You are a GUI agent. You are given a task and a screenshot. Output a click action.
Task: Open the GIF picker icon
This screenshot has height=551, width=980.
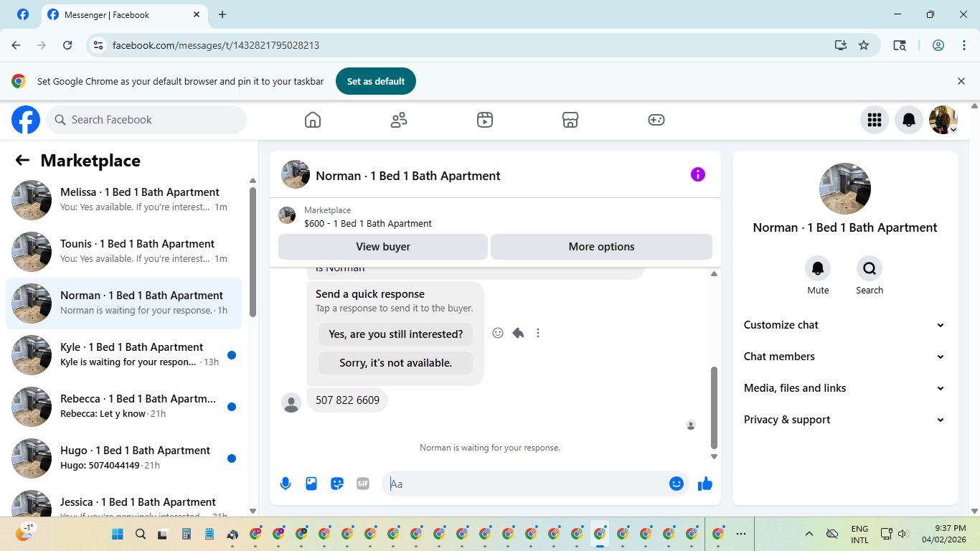pos(363,484)
